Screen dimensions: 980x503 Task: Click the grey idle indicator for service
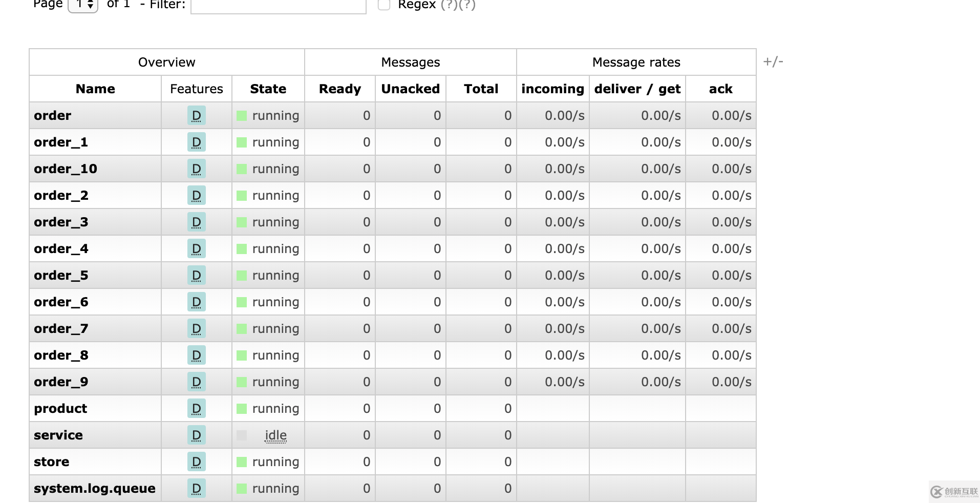pos(242,435)
